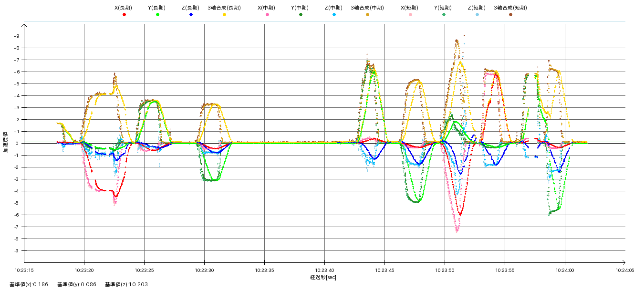This screenshot has width=644, height=291.
Task: Click the dark green Y(中期) legend dot
Action: pyautogui.click(x=301, y=15)
